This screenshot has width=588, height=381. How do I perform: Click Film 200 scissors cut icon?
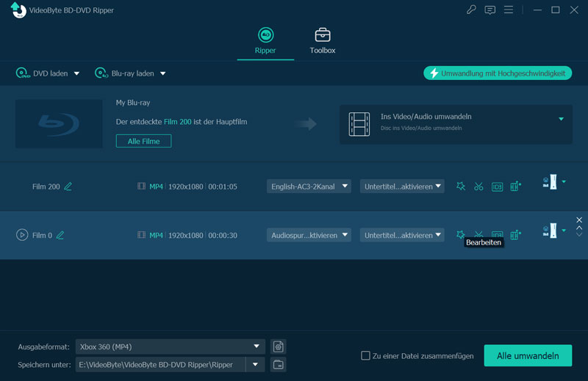pos(478,186)
